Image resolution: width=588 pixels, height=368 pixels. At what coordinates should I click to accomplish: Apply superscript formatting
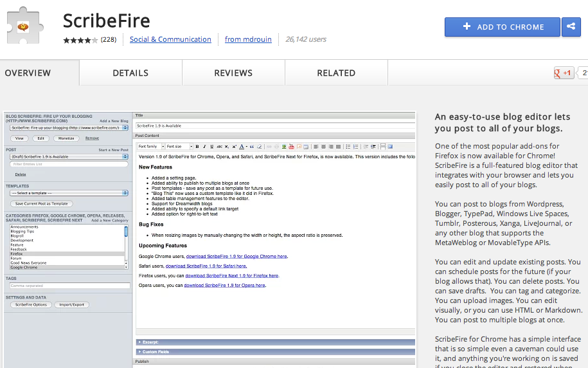235,147
